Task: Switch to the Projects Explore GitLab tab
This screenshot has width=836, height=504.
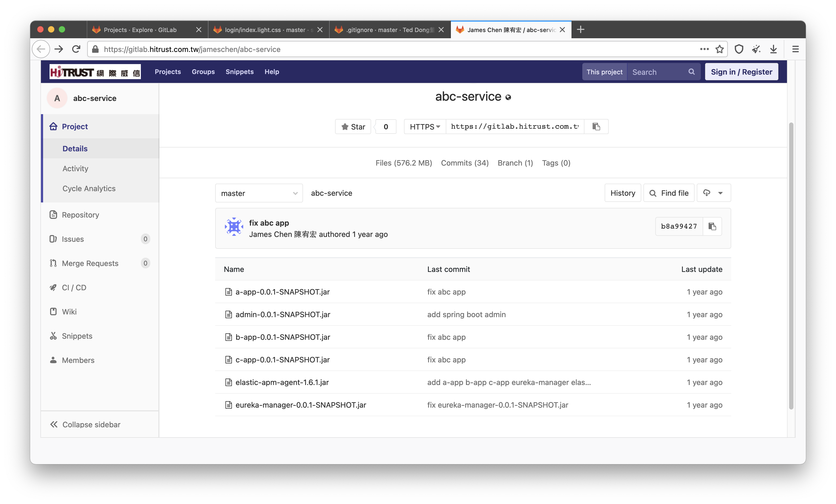Action: point(147,30)
